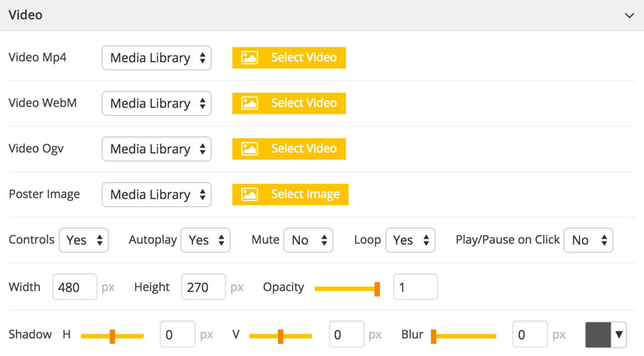Click the dark gray shadow color swatch
The image size is (644, 356).
point(598,335)
